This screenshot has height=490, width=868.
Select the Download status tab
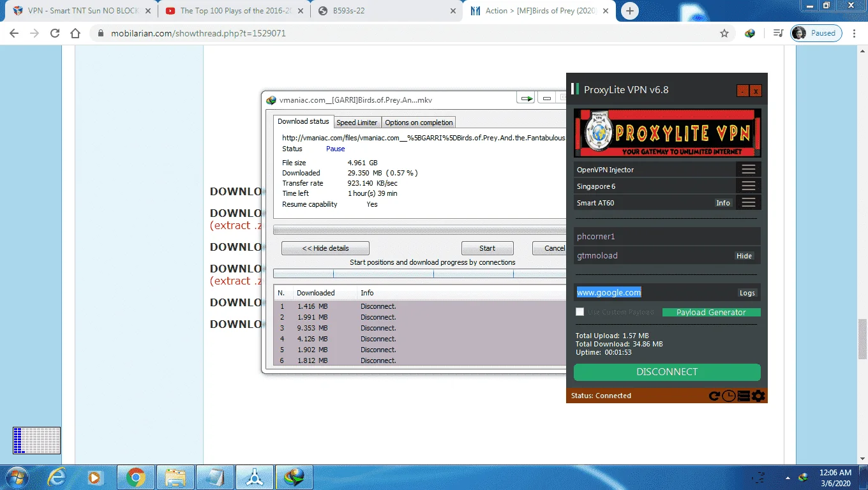click(303, 121)
